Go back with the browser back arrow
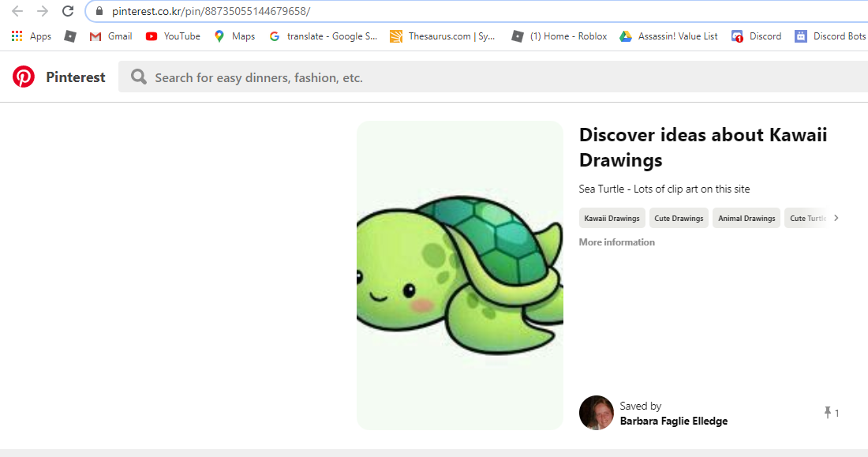The height and width of the screenshot is (457, 868). tap(17, 11)
